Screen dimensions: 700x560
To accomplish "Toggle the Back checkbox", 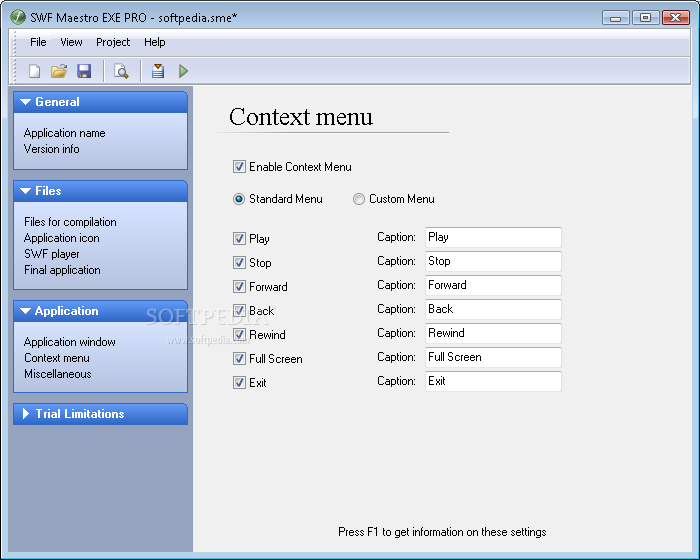I will (x=239, y=310).
